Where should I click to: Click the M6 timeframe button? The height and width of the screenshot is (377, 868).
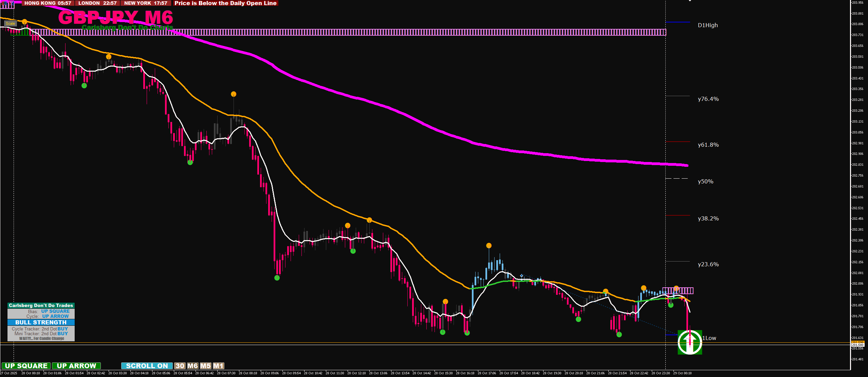tap(192, 366)
